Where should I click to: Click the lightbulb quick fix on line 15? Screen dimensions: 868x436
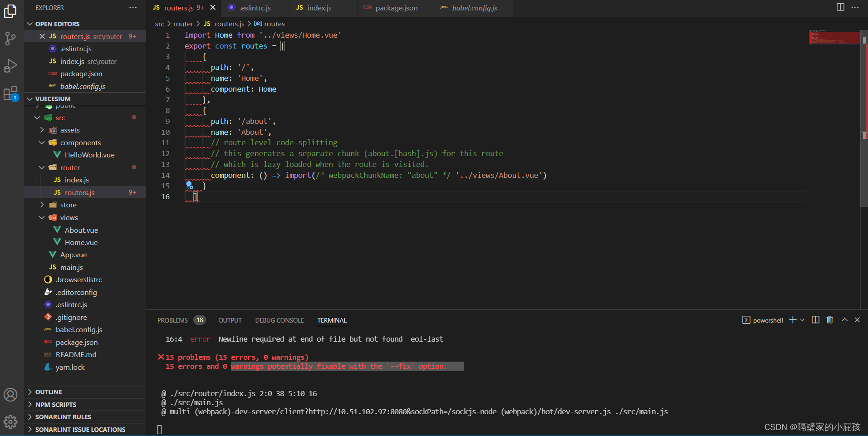coord(189,185)
